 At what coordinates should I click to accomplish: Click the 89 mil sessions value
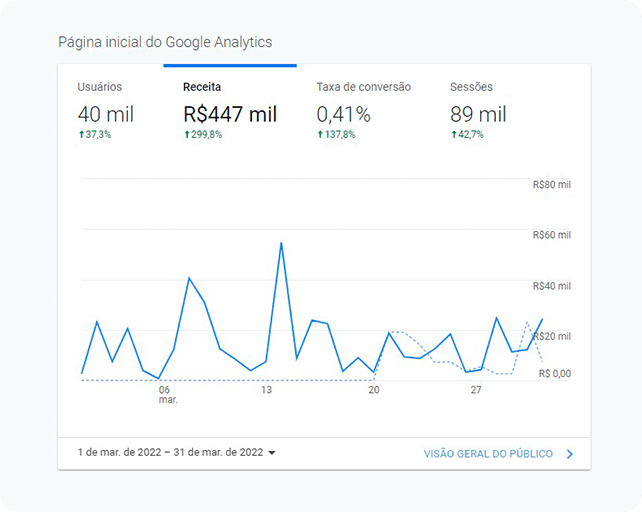click(x=478, y=114)
